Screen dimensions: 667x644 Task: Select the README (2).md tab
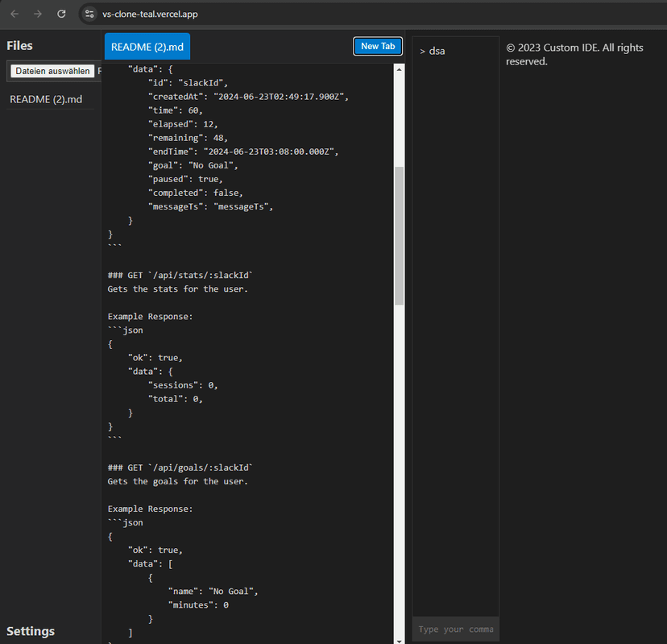coord(147,47)
